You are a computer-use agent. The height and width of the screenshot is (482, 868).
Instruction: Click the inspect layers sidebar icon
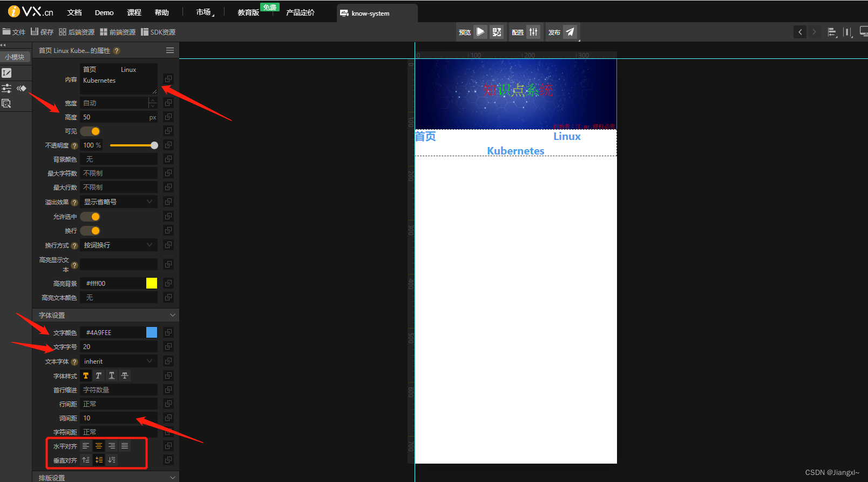(6, 103)
